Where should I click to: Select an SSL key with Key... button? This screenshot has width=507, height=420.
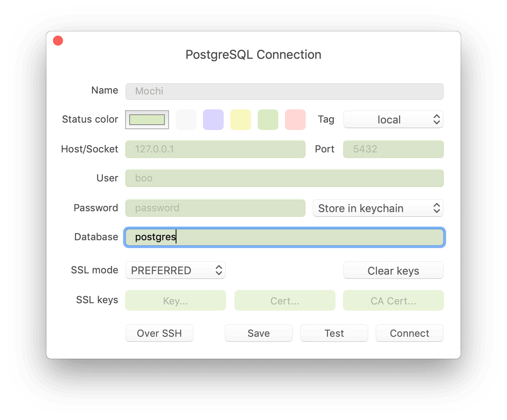pyautogui.click(x=176, y=300)
